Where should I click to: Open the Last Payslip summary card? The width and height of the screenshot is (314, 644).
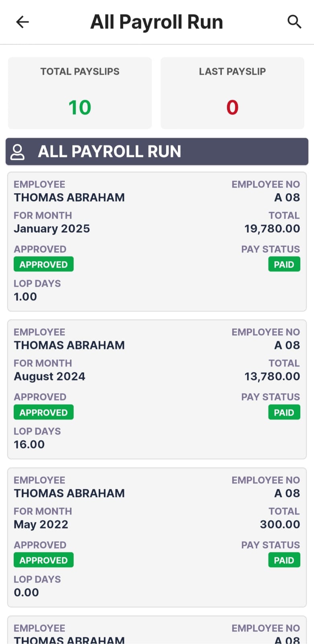232,93
